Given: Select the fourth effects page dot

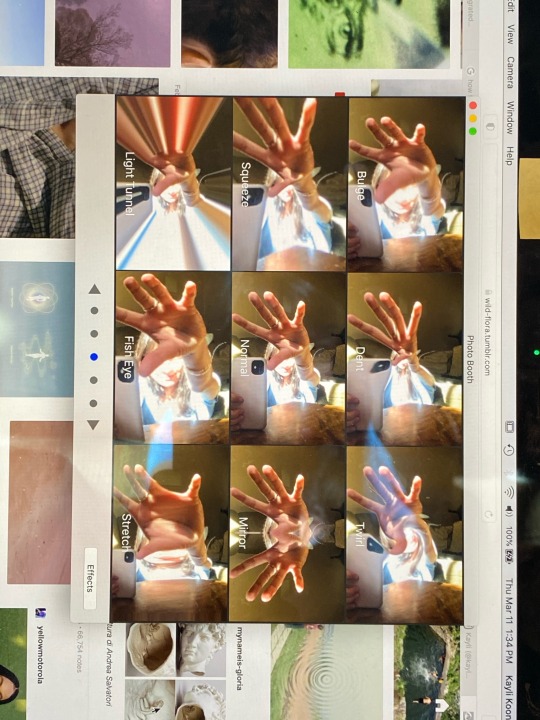Looking at the screenshot, I should coord(94,380).
